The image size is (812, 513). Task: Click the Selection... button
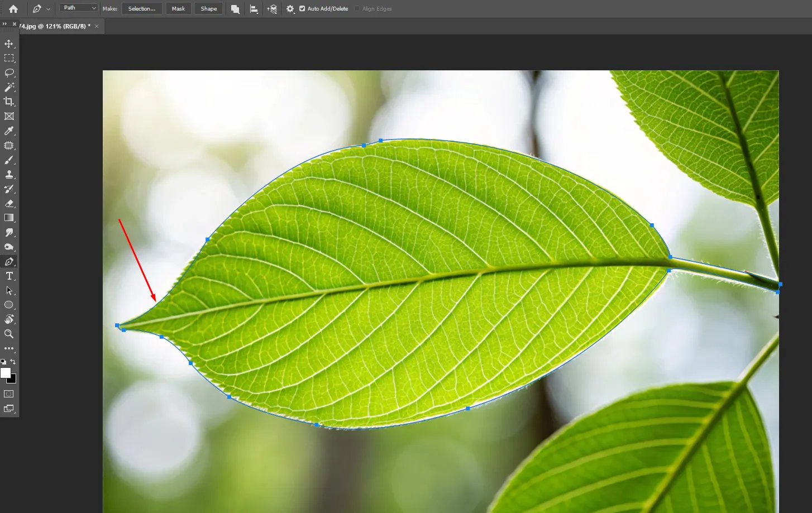[x=142, y=9]
